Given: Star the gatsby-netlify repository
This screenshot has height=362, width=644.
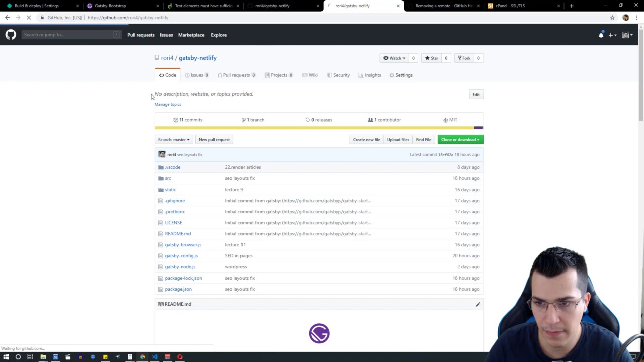Looking at the screenshot, I should (x=431, y=58).
